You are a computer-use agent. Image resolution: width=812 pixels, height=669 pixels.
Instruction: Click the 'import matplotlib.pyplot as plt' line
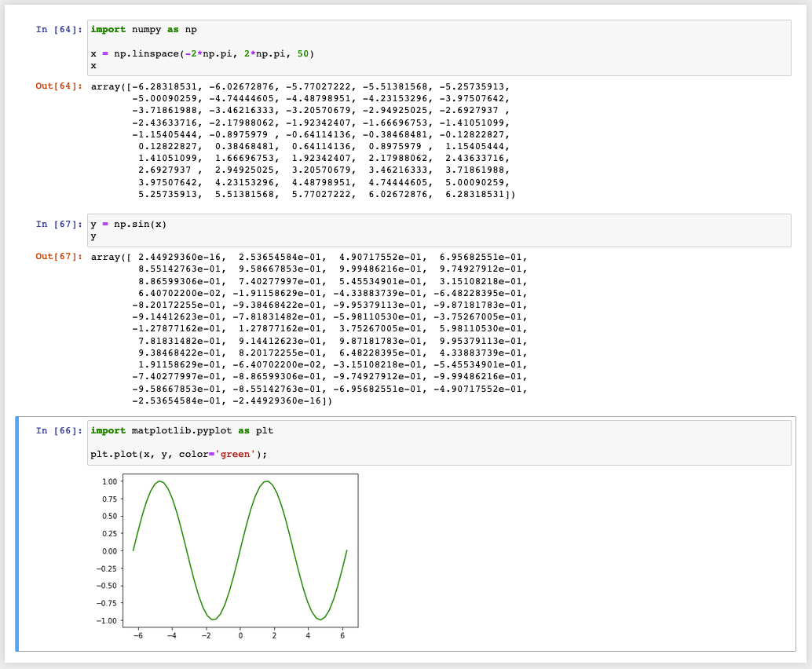[x=181, y=431]
